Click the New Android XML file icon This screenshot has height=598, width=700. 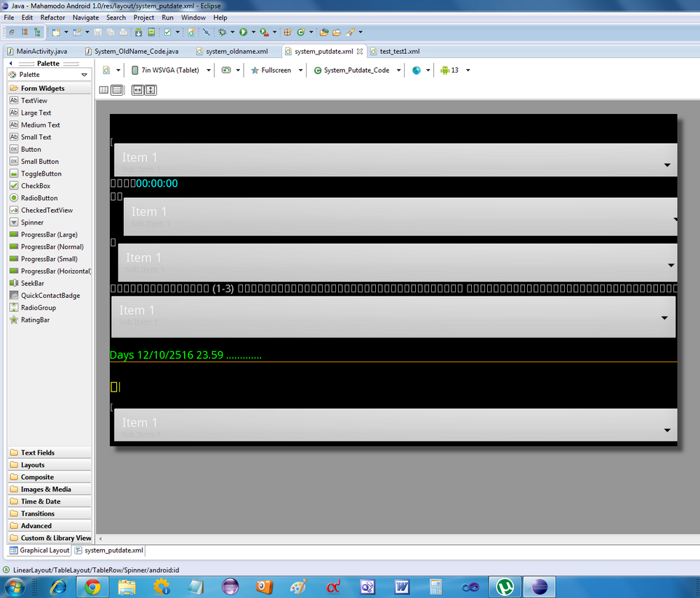click(x=191, y=32)
